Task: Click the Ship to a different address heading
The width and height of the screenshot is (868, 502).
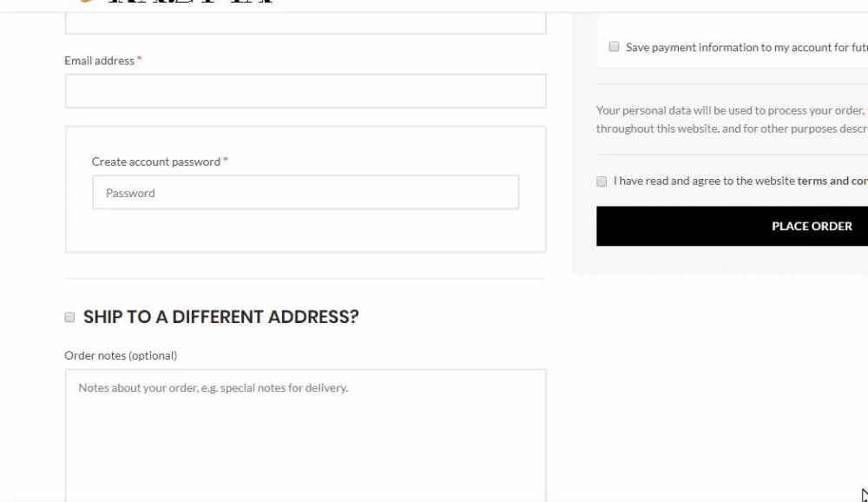Action: point(220,317)
